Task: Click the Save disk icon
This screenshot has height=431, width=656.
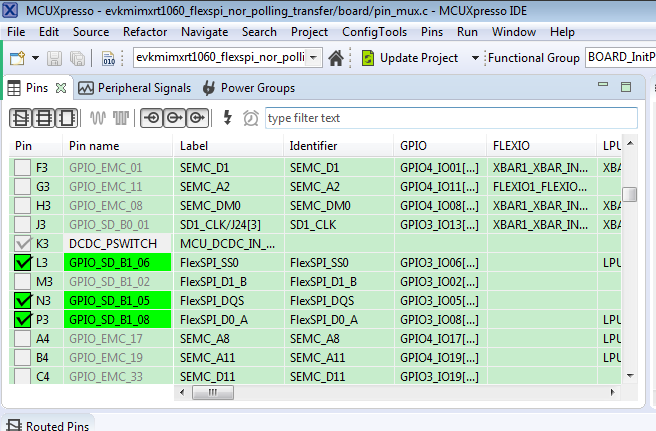Action: 54,58
